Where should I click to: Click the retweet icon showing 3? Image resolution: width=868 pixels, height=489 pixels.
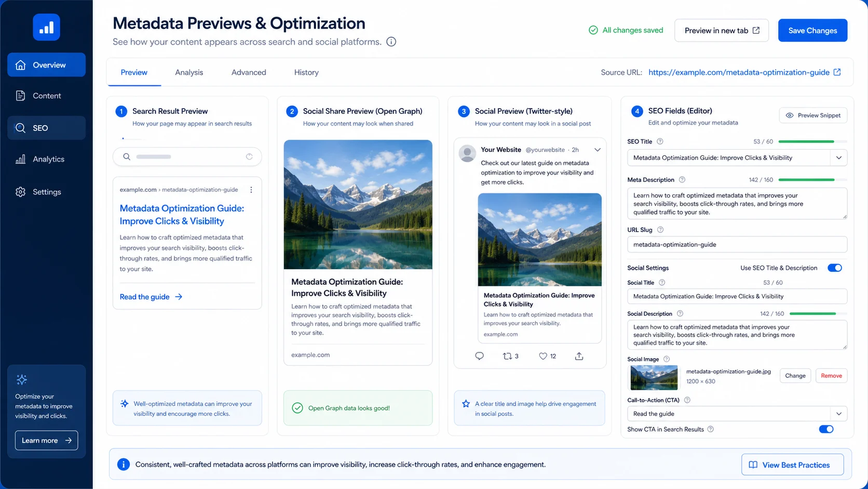coord(507,356)
